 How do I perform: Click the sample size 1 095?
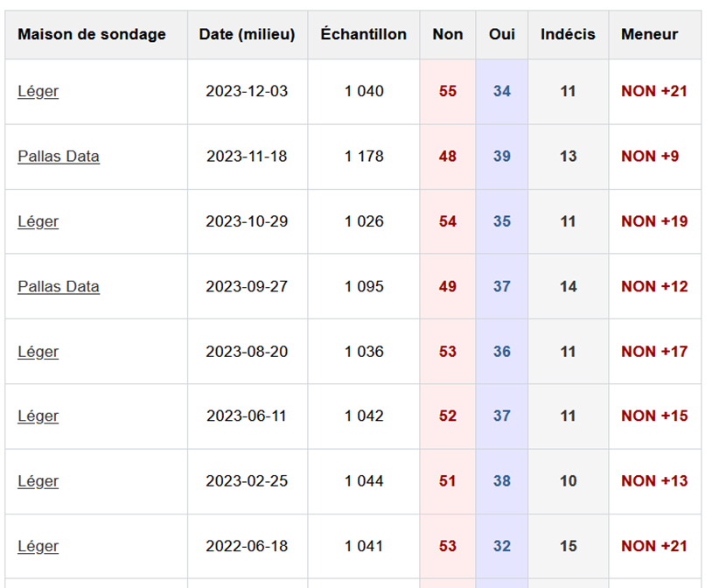point(364,286)
